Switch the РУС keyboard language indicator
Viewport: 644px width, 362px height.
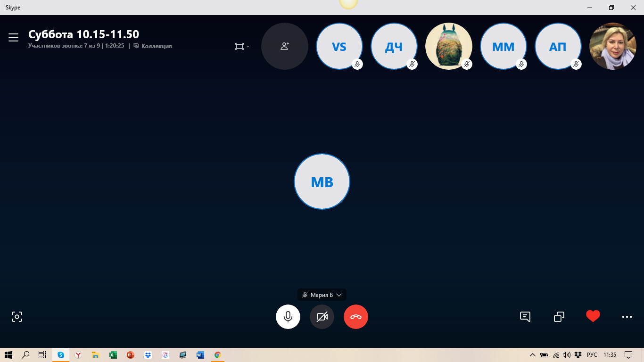tap(592, 355)
